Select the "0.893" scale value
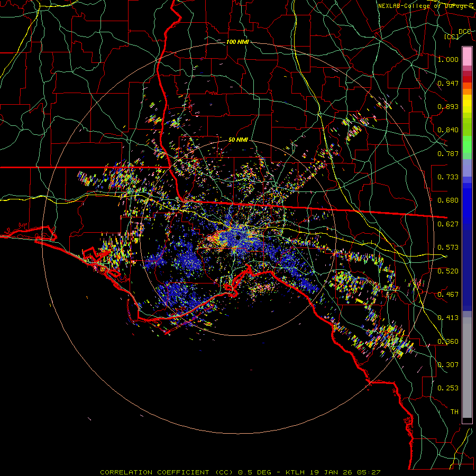This screenshot has width=476, height=476. (x=448, y=106)
